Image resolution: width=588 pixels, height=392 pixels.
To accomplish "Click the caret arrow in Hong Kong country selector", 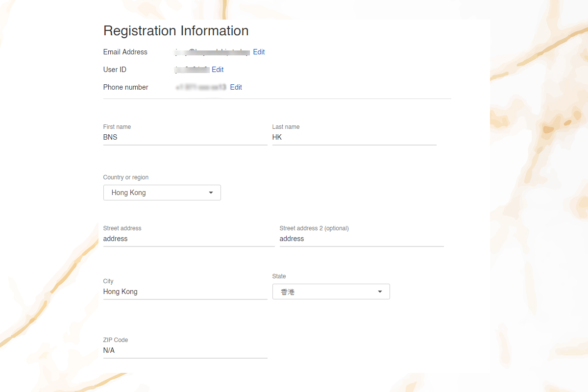I will point(211,193).
